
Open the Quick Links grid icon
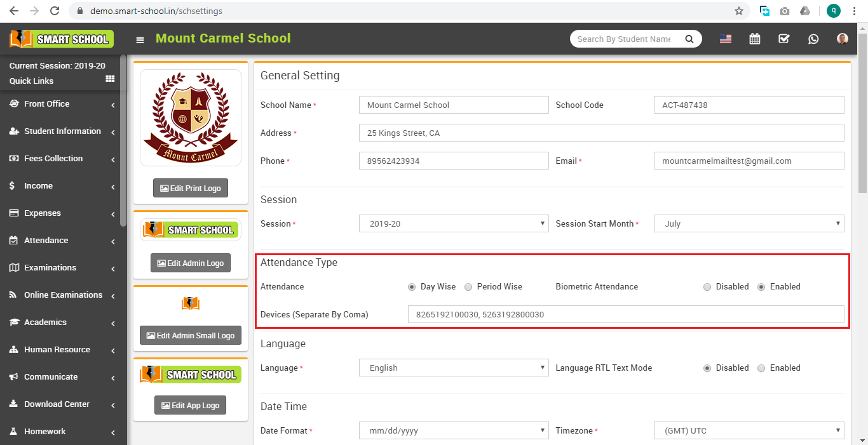[110, 79]
